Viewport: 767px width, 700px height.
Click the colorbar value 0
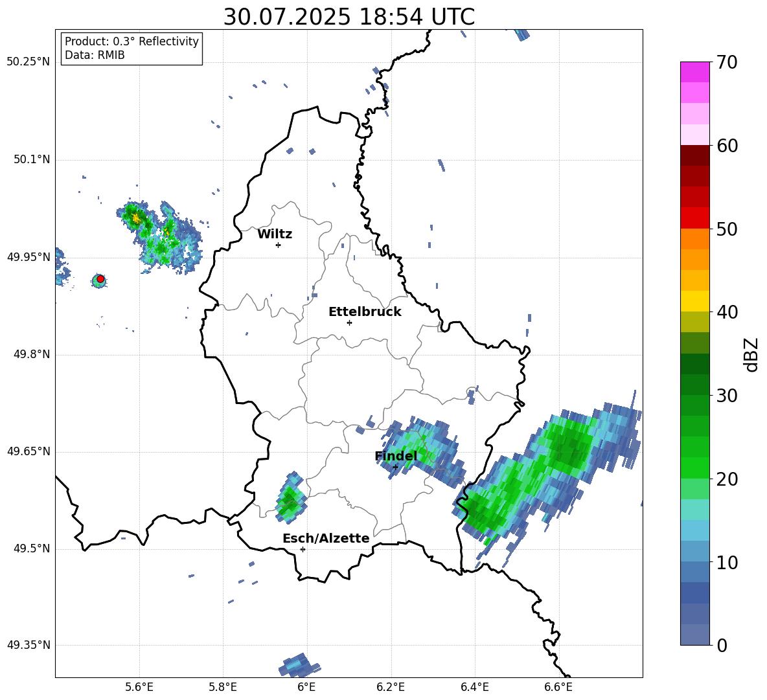pos(722,645)
